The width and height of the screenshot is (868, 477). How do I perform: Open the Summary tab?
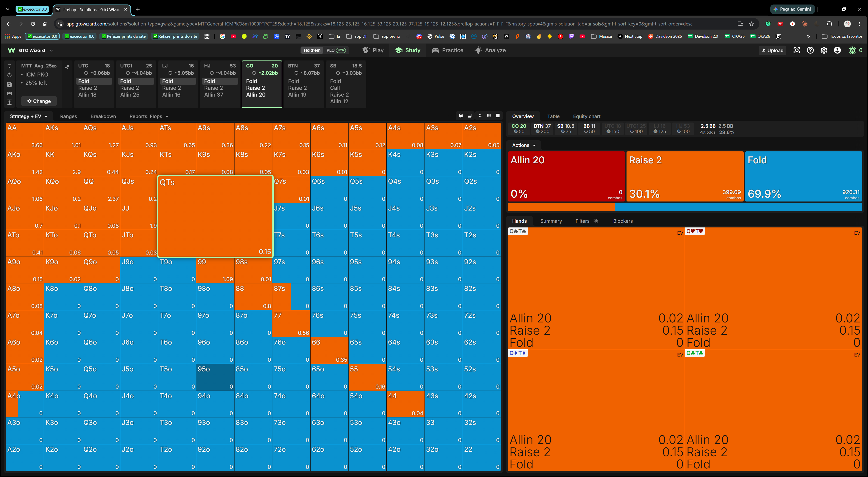(551, 221)
